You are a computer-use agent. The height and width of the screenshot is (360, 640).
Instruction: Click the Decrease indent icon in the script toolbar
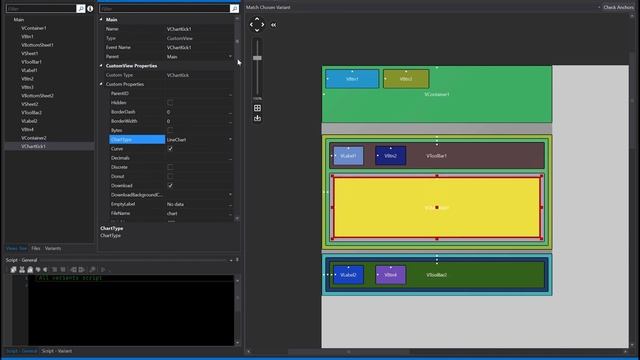pyautogui.click(x=73, y=269)
